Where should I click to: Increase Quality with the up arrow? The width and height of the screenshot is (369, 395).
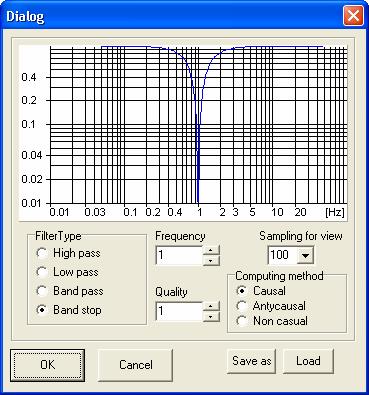pos(211,307)
